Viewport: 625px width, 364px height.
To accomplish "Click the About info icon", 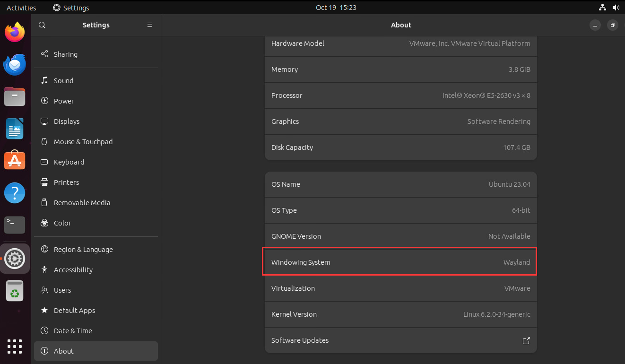I will pyautogui.click(x=44, y=351).
